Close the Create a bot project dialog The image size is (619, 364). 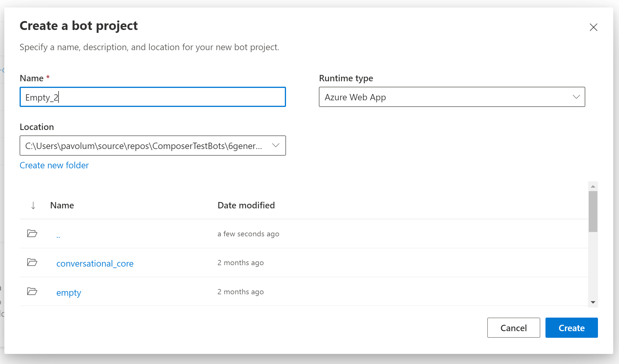click(593, 27)
